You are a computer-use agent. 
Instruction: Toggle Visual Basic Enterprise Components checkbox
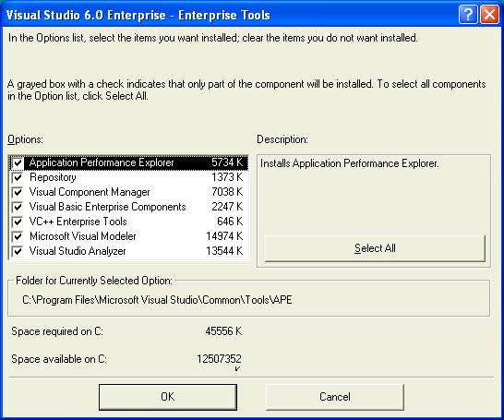tap(18, 208)
